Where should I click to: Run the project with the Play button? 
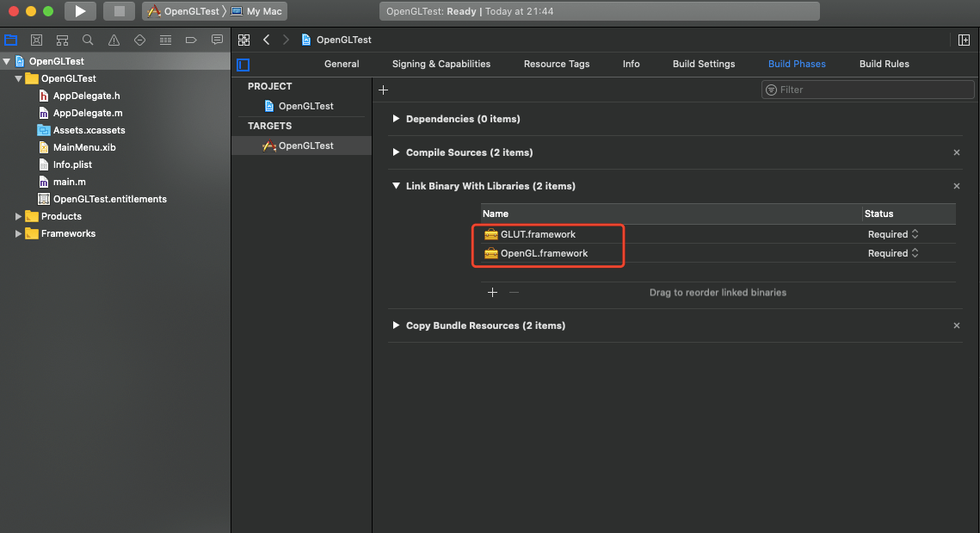coord(80,11)
